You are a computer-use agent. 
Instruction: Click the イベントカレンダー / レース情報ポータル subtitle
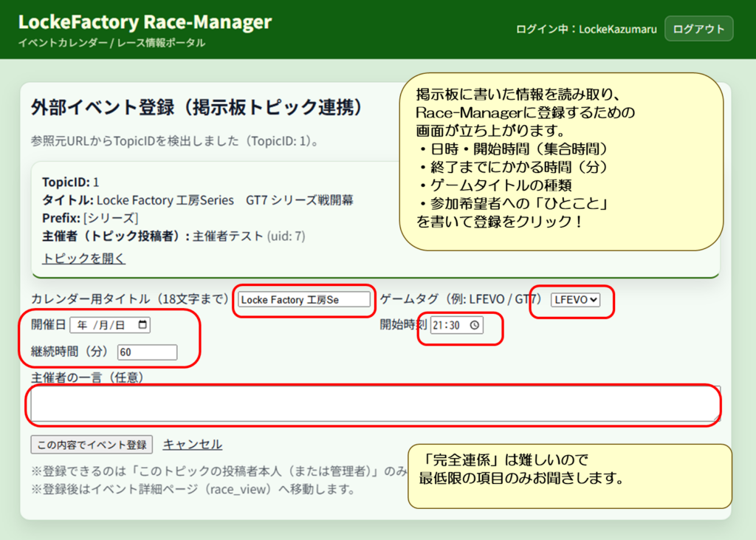pos(111,43)
